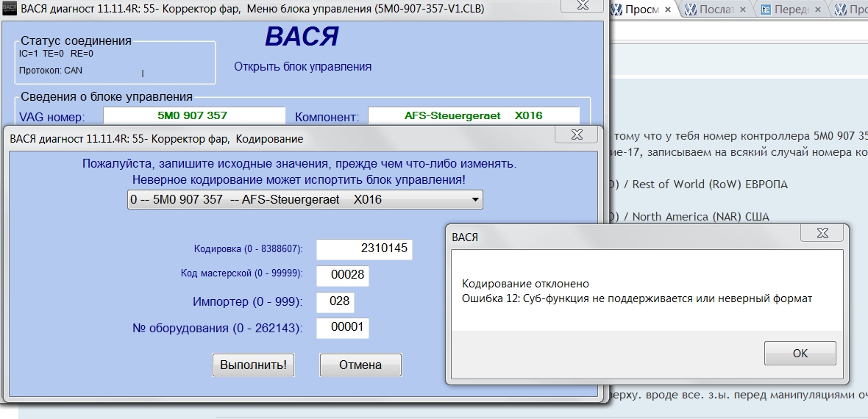Click the Выполнить! button
Viewport: 868px width, 419px height.
pyautogui.click(x=254, y=365)
